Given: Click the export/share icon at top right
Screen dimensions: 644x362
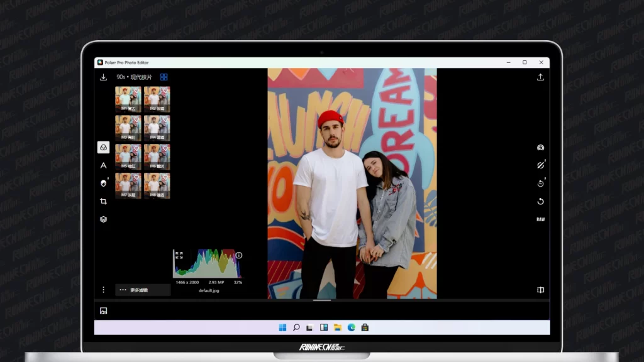Looking at the screenshot, I should coord(540,77).
